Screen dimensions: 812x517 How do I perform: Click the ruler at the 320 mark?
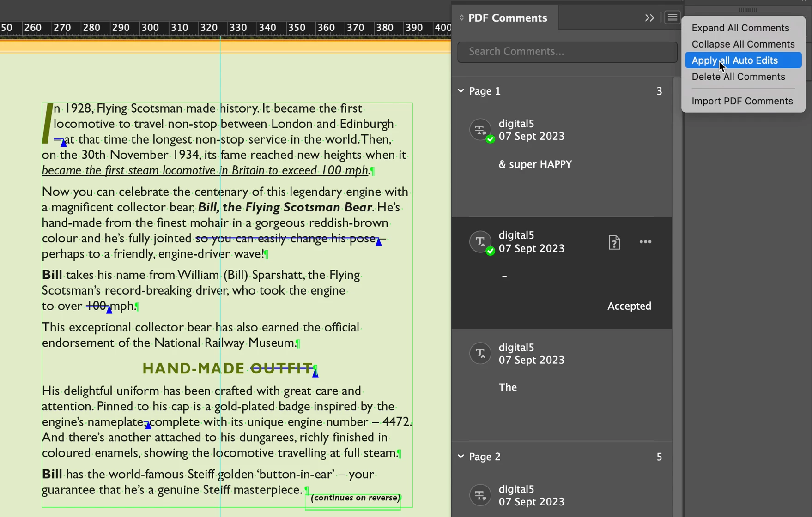209,27
